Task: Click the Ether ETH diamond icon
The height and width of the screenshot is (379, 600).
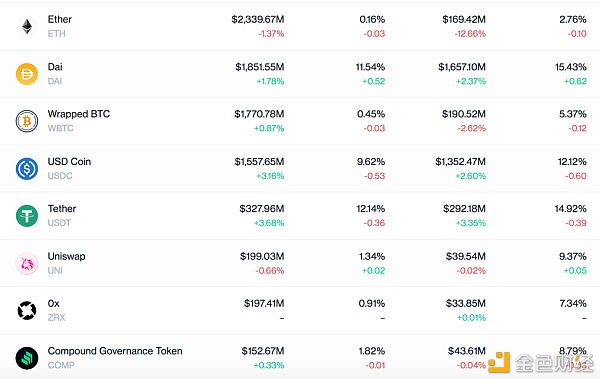Action: click(27, 26)
